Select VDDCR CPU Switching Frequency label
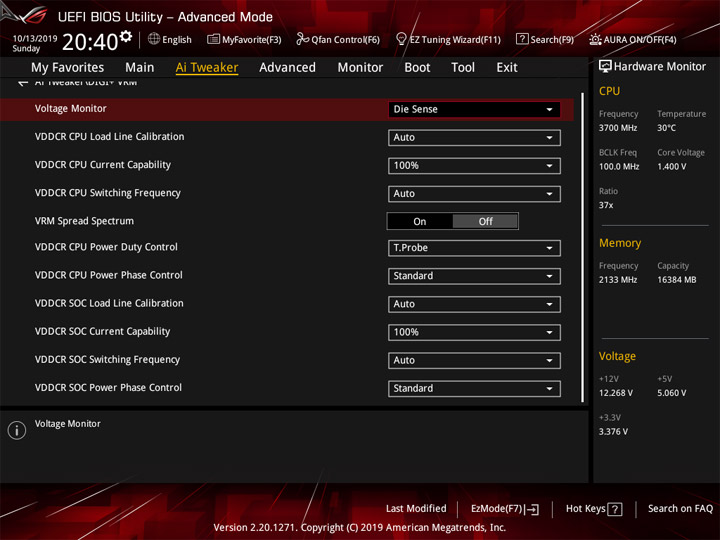The height and width of the screenshot is (540, 720). (x=108, y=193)
